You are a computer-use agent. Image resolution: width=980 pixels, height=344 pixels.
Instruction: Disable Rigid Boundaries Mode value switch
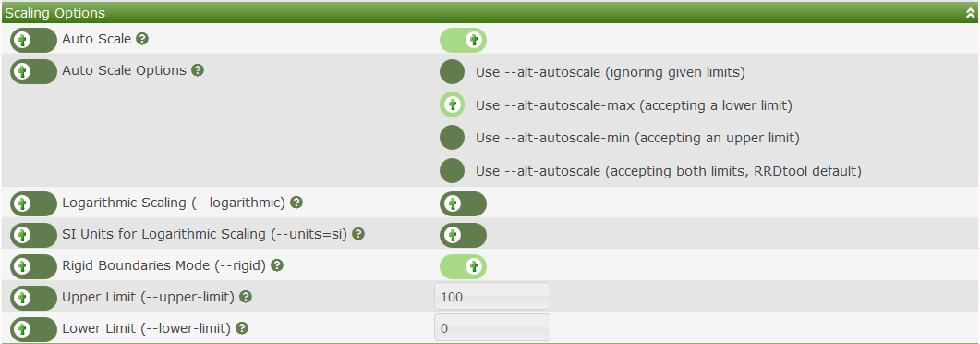(x=463, y=266)
